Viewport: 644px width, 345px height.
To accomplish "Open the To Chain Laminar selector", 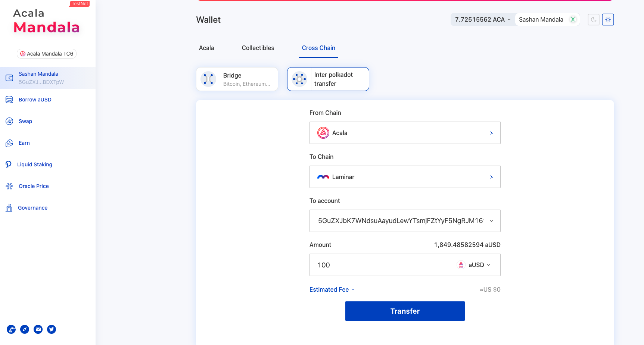I will pos(405,177).
